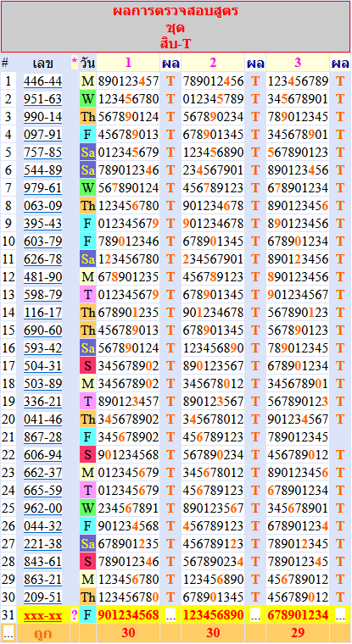
Task: Click the ellipsis in the bottom-left footer cell
Action: pyautogui.click(x=8, y=633)
